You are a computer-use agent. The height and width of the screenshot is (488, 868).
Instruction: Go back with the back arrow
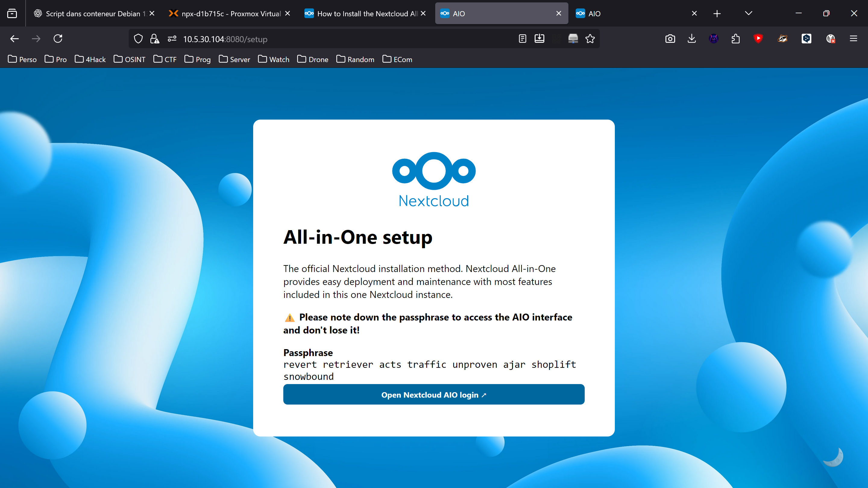click(14, 39)
